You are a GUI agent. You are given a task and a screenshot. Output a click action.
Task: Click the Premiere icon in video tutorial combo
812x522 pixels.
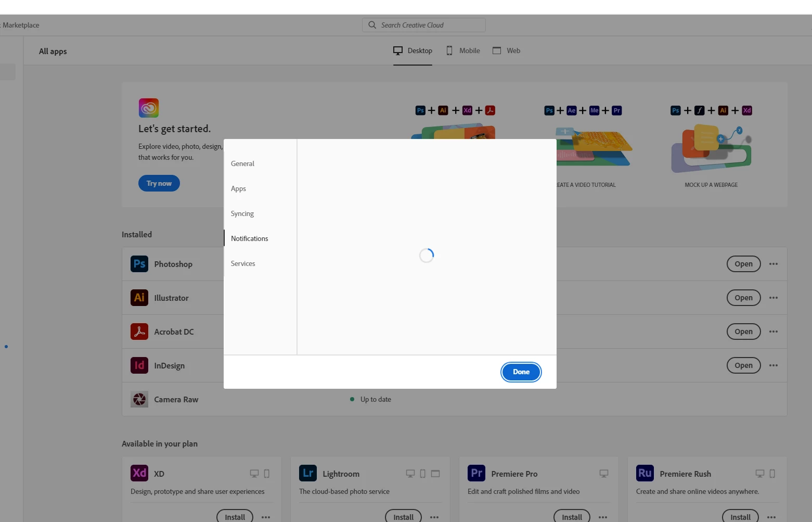[617, 110]
